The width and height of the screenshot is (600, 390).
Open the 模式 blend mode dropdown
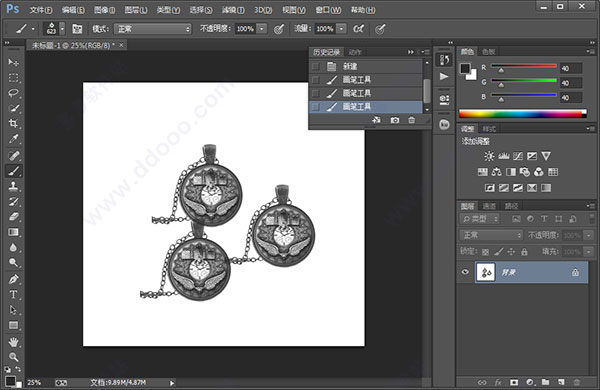click(x=152, y=29)
